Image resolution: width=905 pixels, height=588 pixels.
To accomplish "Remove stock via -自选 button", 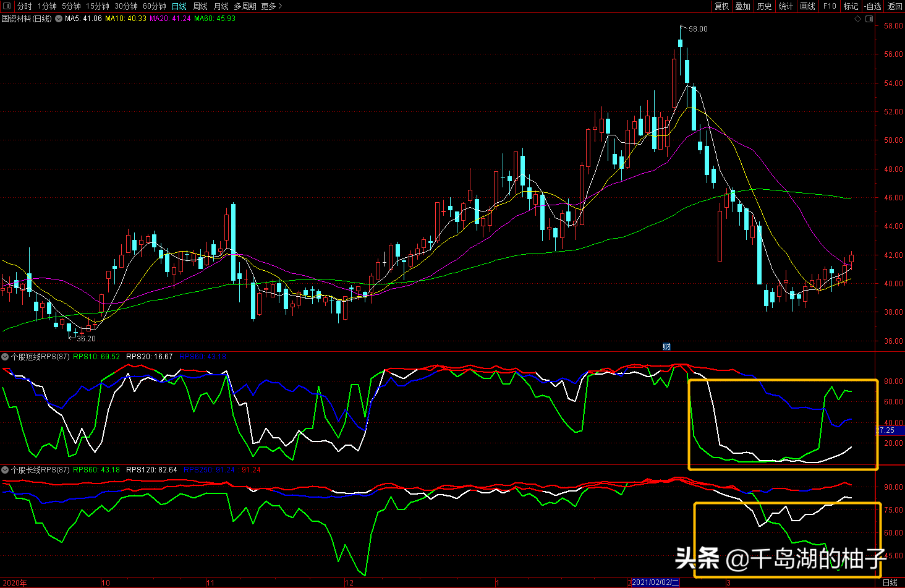I will click(872, 6).
